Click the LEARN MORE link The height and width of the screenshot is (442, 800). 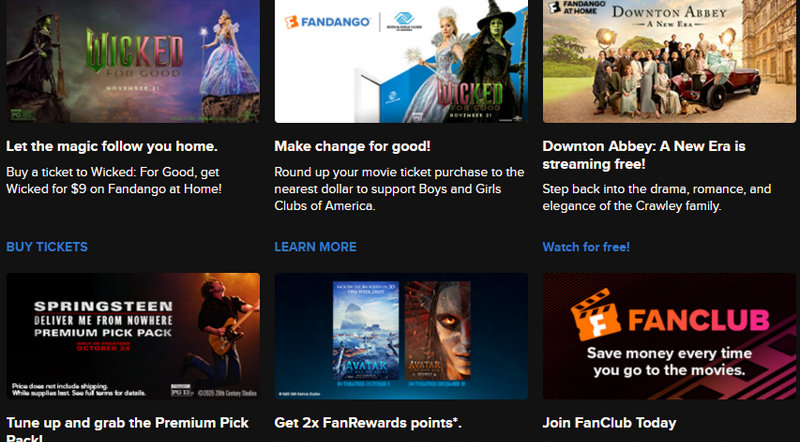point(315,247)
